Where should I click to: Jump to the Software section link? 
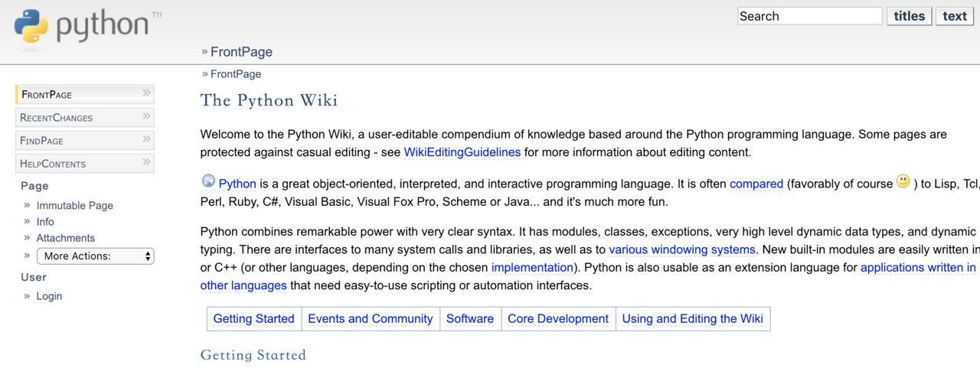pyautogui.click(x=470, y=319)
